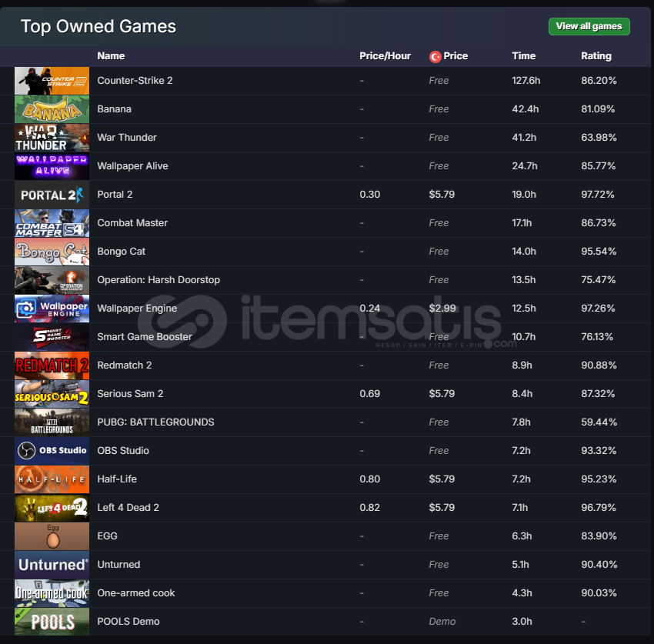Click the War Thunder game name
The height and width of the screenshot is (644, 654).
127,137
